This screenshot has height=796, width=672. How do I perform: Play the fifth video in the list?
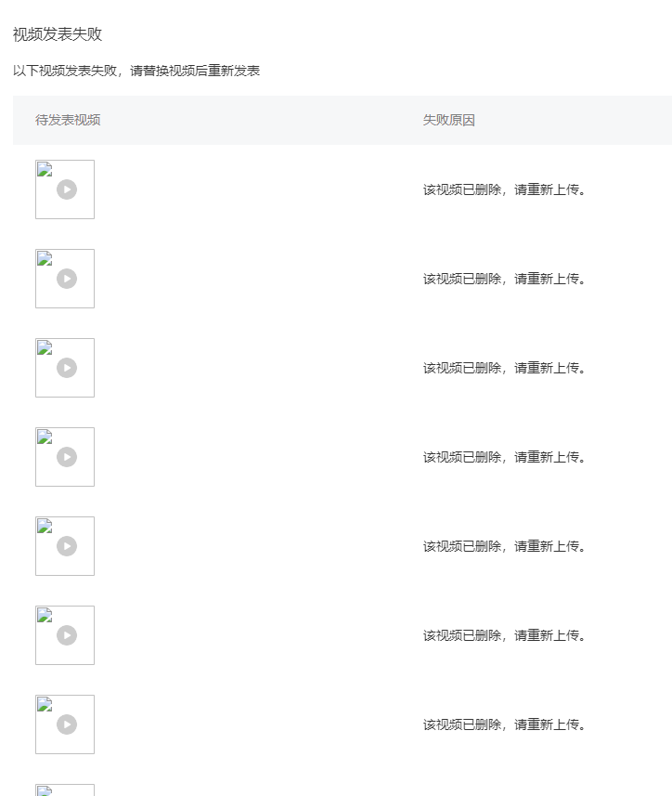click(x=67, y=546)
